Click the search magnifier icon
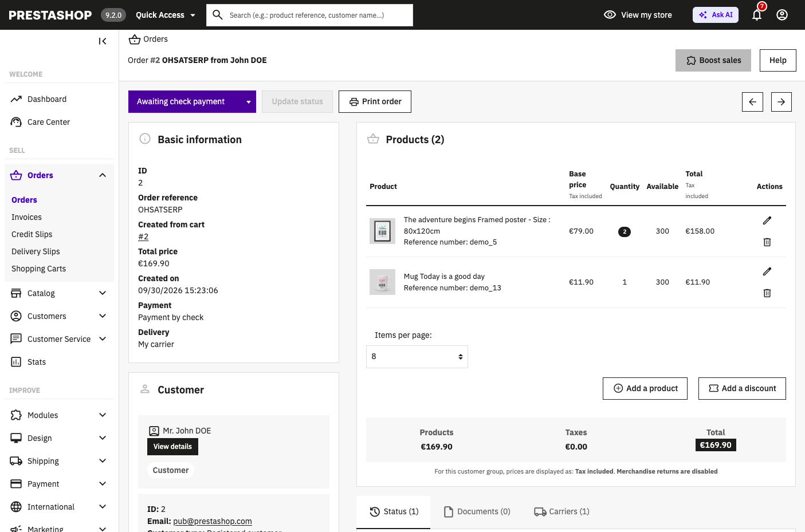 pyautogui.click(x=218, y=15)
